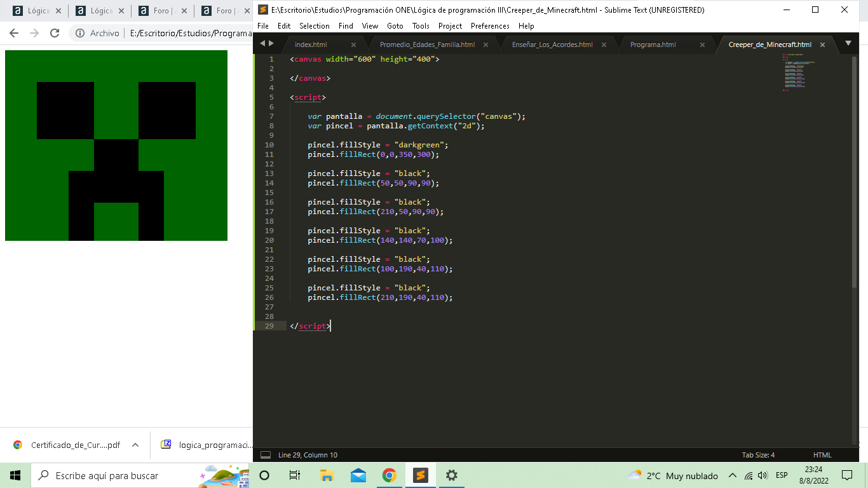Click the taskbar search box
The height and width of the screenshot is (488, 868).
[x=141, y=475]
